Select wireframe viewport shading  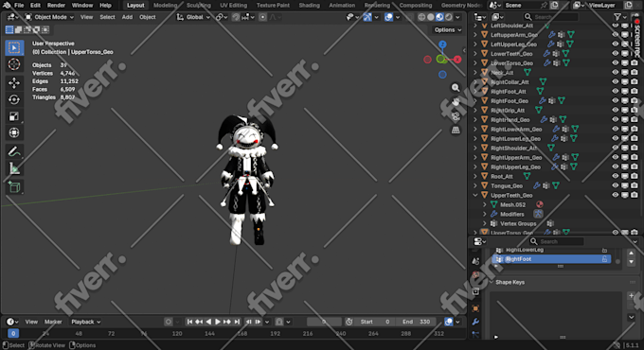pos(421,17)
